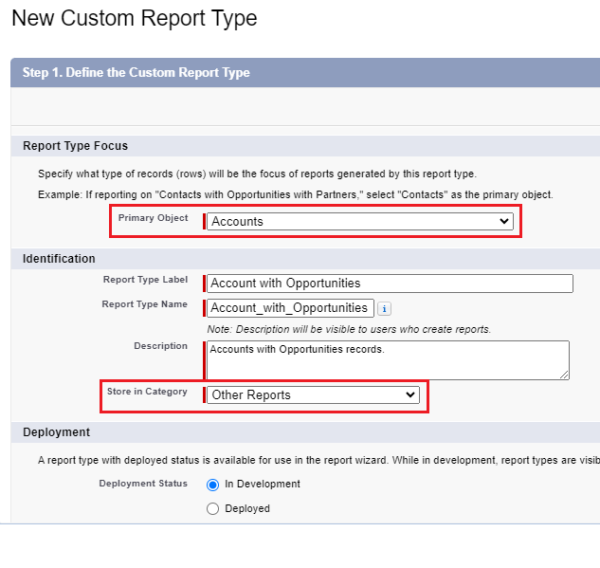Click the Report Type Label field label

144,280
